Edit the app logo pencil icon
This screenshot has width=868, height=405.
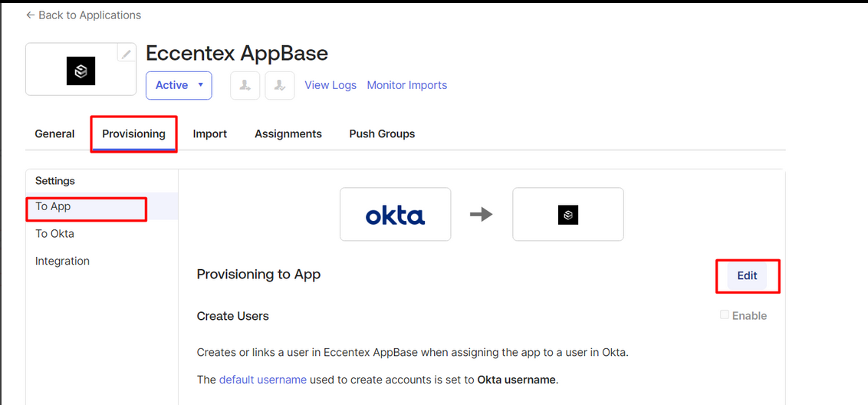click(x=127, y=54)
